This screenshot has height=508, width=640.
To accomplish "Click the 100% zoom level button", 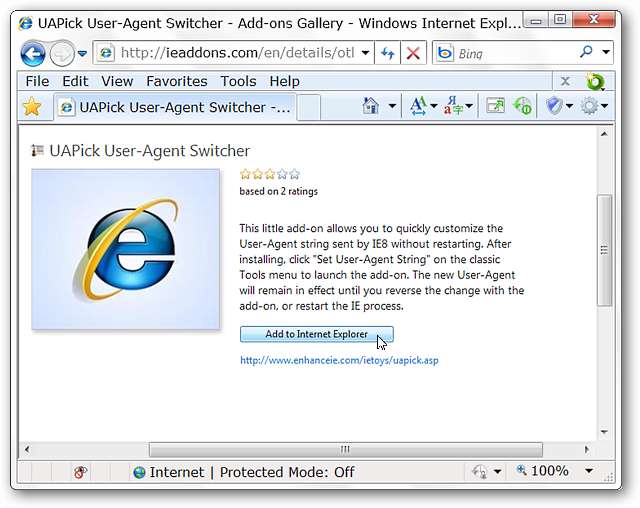I will pyautogui.click(x=543, y=471).
